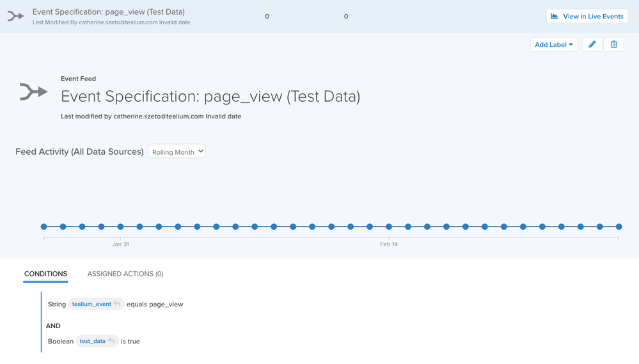Click the large Event Feed merge-arrow icon
Viewport: 639px width, 364px height.
(x=34, y=91)
